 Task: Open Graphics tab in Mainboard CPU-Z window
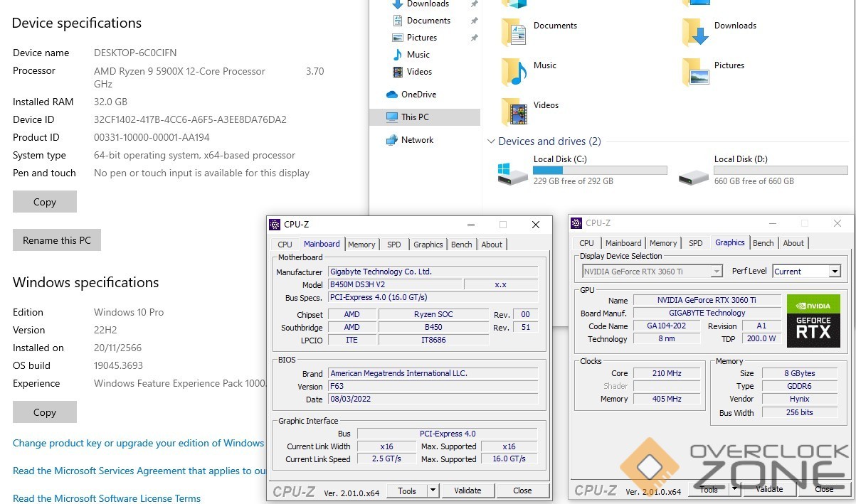(428, 245)
